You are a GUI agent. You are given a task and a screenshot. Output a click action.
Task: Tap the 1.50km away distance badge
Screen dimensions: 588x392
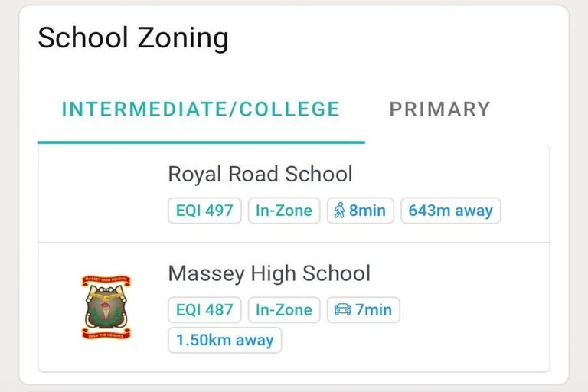click(225, 341)
